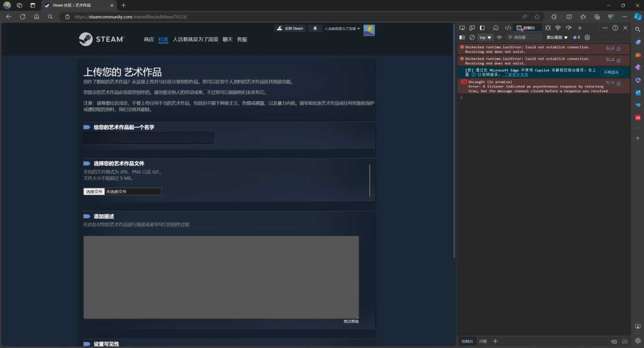Open the top frame context dropdown
Screen dimensions: 644x348
coord(484,37)
